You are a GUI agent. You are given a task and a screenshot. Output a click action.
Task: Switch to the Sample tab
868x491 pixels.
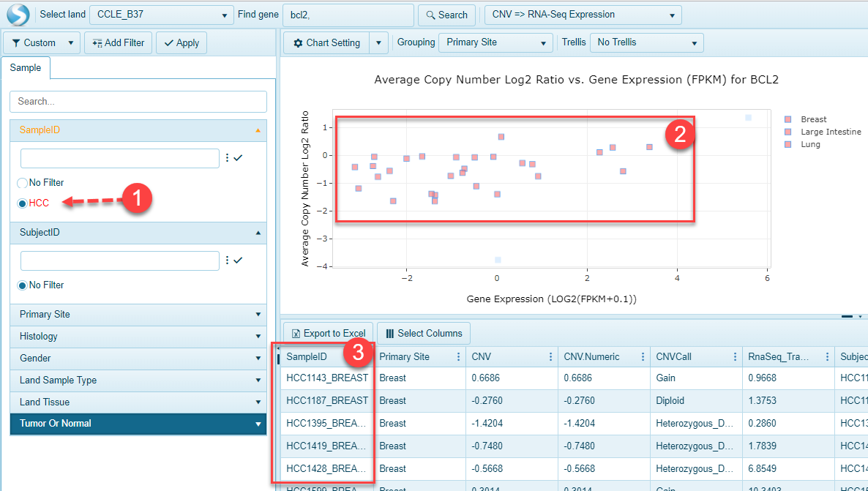click(x=26, y=67)
